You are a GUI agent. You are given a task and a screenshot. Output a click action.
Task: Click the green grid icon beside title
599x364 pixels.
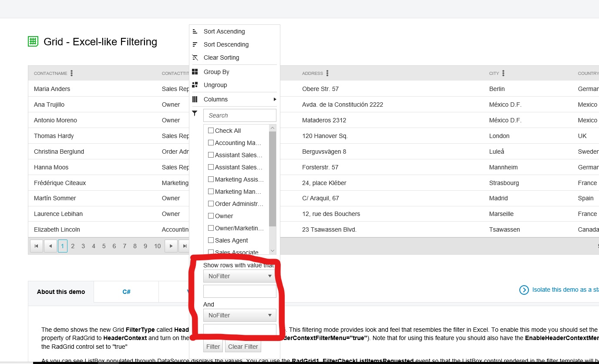pyautogui.click(x=33, y=42)
